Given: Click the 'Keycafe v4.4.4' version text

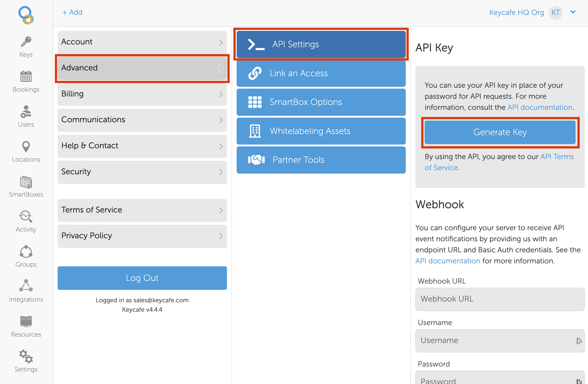Looking at the screenshot, I should tap(142, 309).
